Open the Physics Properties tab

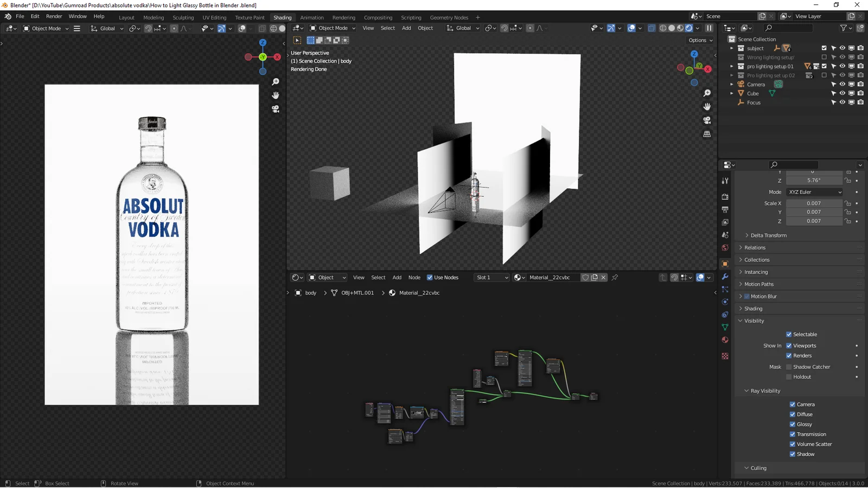click(x=725, y=301)
